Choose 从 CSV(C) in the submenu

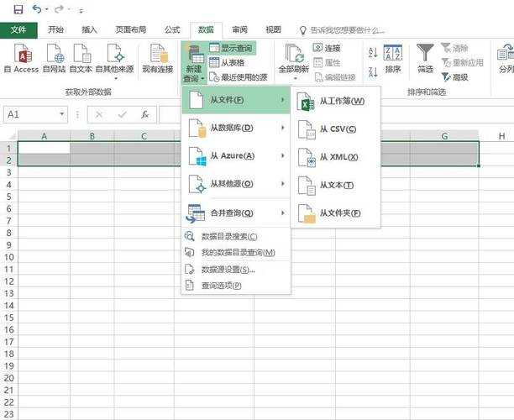tap(336, 129)
